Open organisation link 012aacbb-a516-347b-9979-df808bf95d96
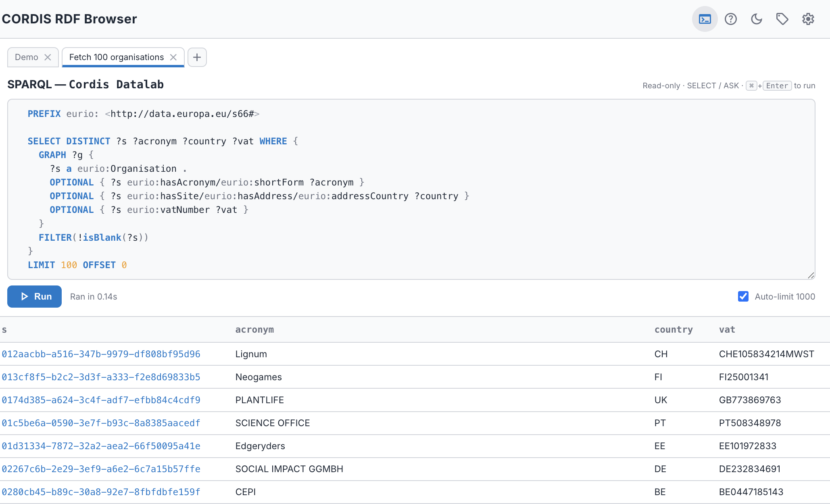Viewport: 830px width, 504px height. [x=101, y=354]
